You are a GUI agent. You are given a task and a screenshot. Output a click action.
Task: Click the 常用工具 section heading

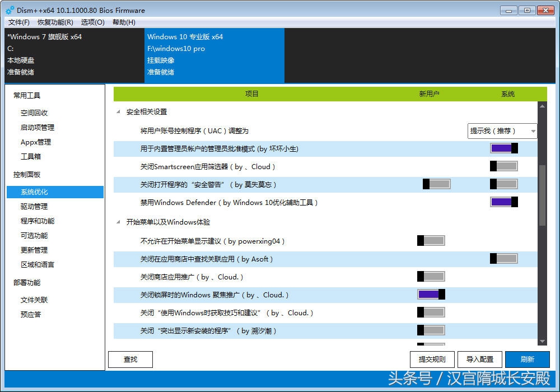27,95
